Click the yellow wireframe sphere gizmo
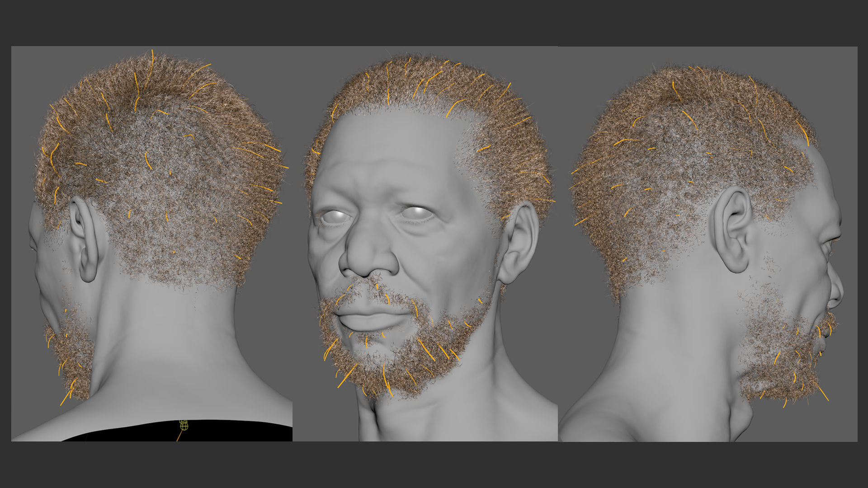868x488 pixels. click(184, 425)
